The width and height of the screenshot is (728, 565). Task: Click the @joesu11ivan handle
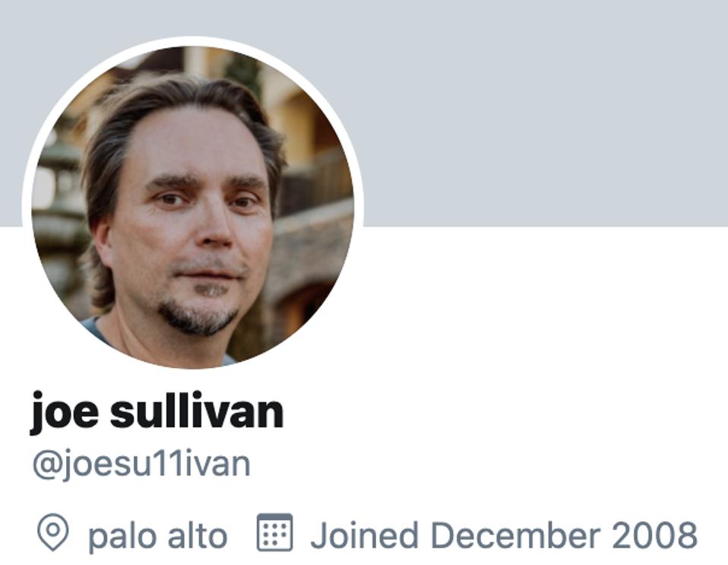(x=141, y=464)
